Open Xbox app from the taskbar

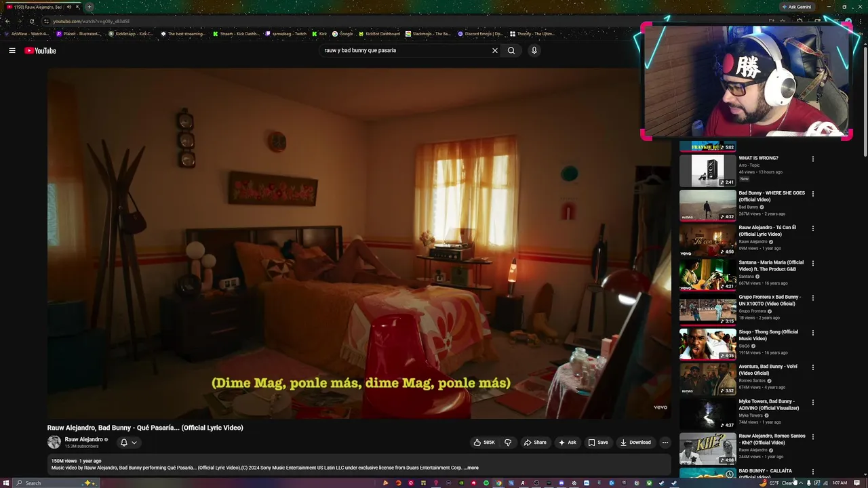(x=649, y=483)
